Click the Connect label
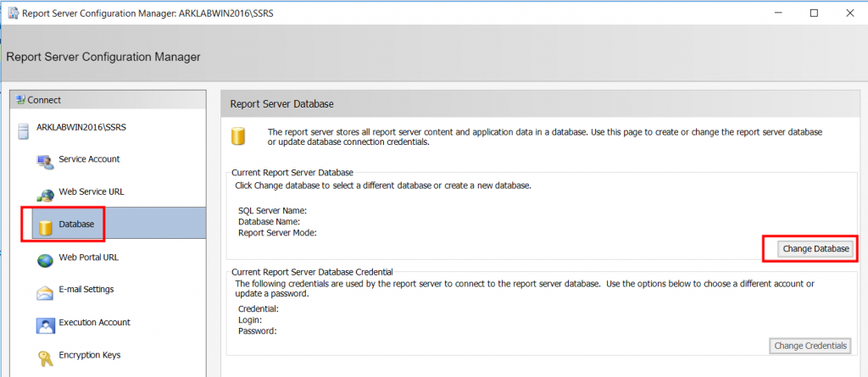The image size is (868, 377). coord(44,100)
